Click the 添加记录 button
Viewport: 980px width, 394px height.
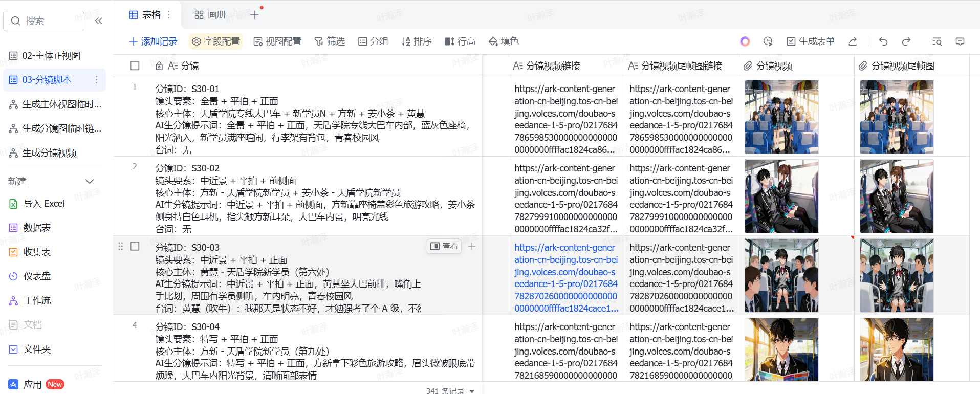tap(154, 41)
